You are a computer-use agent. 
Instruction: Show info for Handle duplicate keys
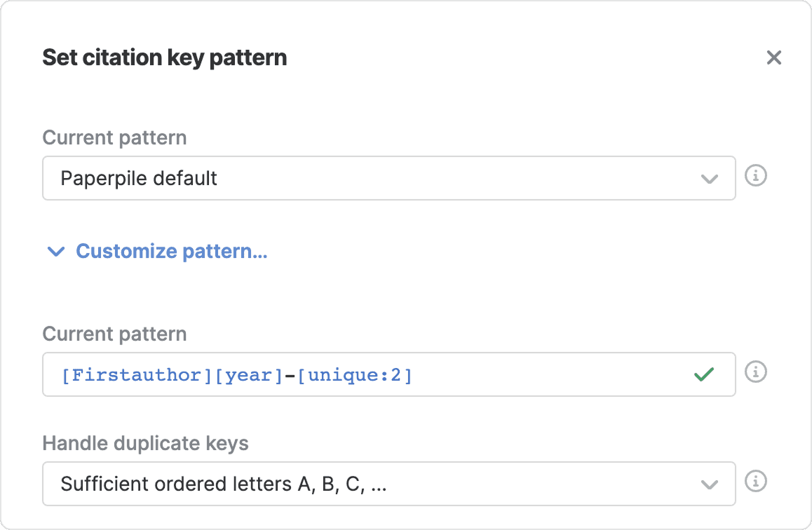(755, 482)
